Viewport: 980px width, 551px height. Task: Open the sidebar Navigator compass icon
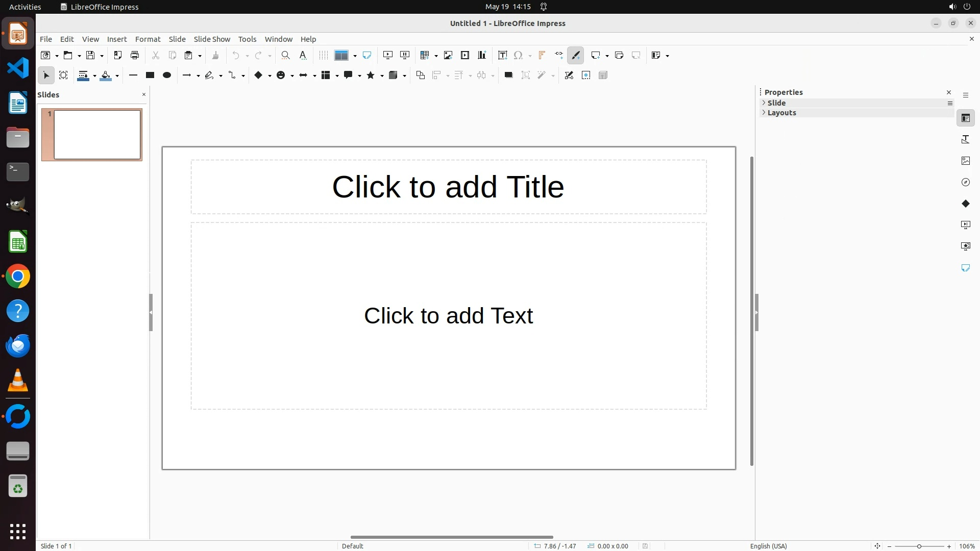coord(965,182)
